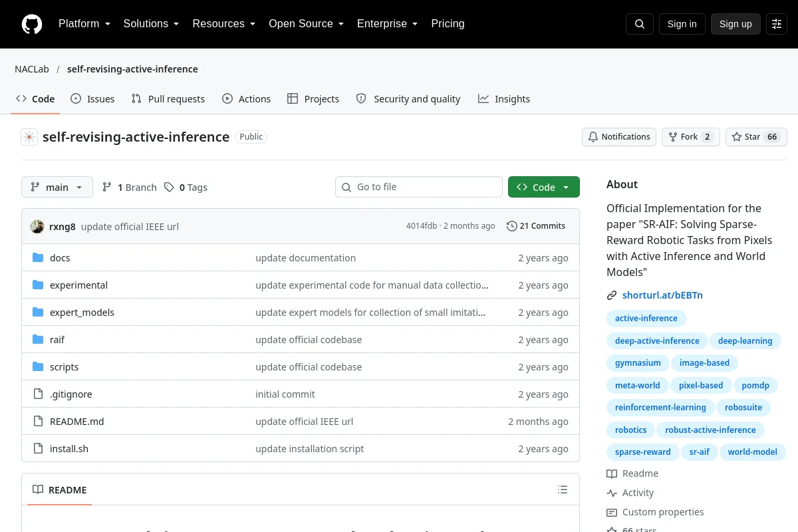This screenshot has width=798, height=532.
Task: Expand the Resources menu
Action: click(224, 24)
